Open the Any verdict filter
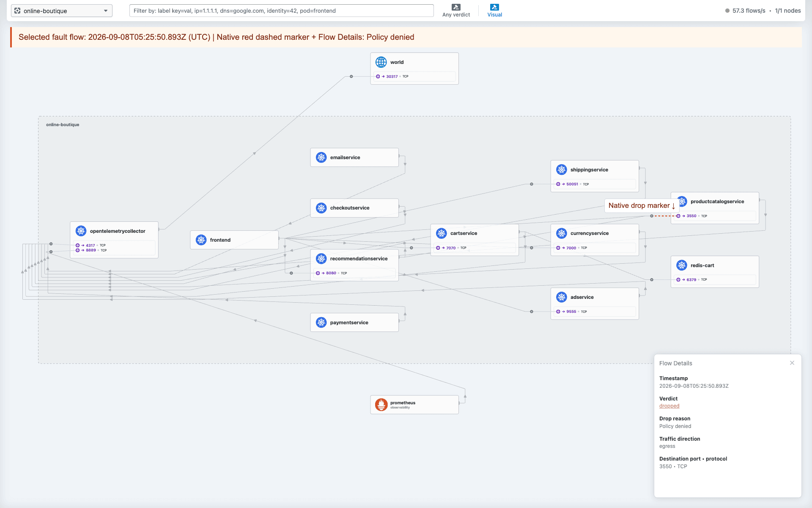Viewport: 812px width, 508px height. pos(456,11)
